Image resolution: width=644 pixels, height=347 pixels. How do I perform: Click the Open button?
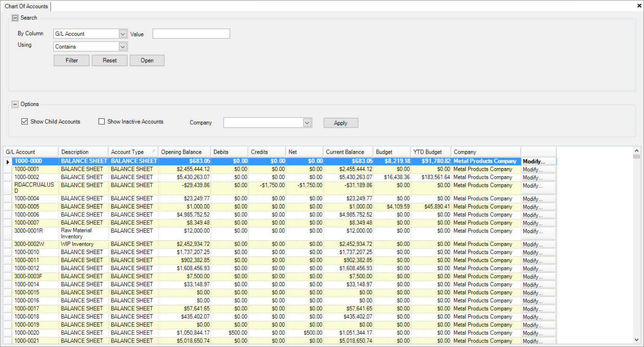(x=147, y=60)
